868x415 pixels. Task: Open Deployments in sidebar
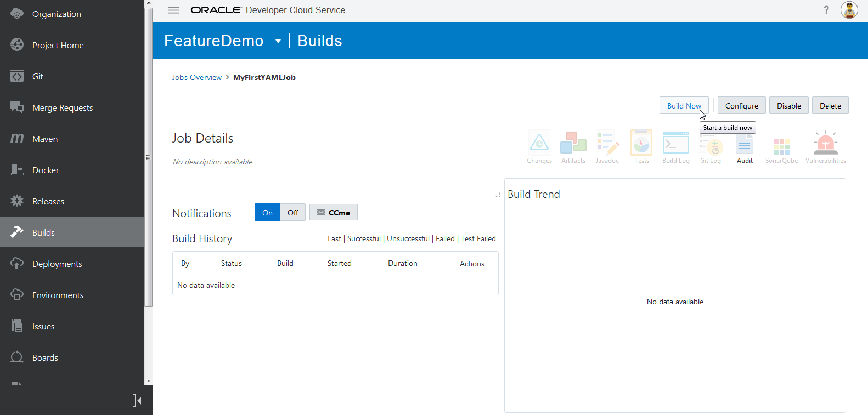point(57,264)
